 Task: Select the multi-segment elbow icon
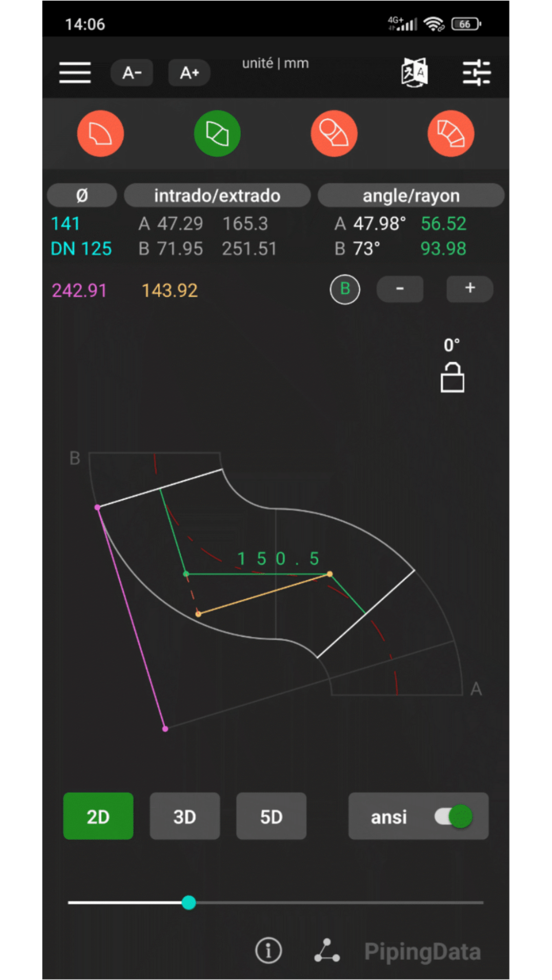pos(450,133)
